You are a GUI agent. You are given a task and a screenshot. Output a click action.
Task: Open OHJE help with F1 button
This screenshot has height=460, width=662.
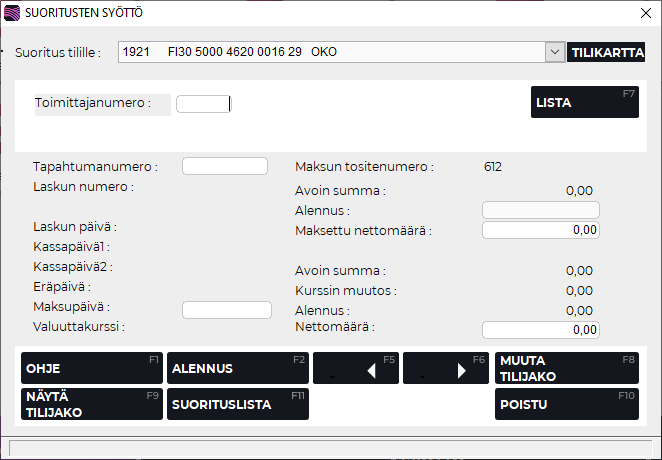click(91, 368)
